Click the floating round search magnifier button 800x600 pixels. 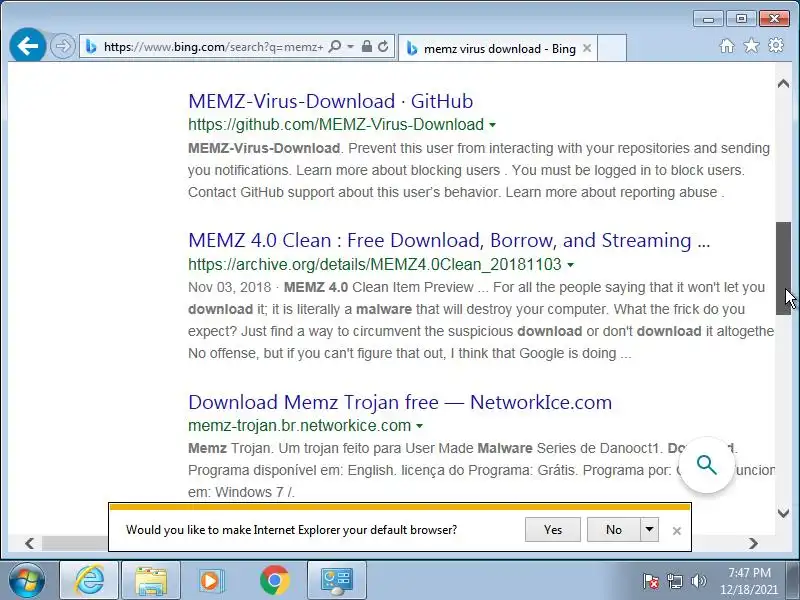pyautogui.click(x=707, y=465)
